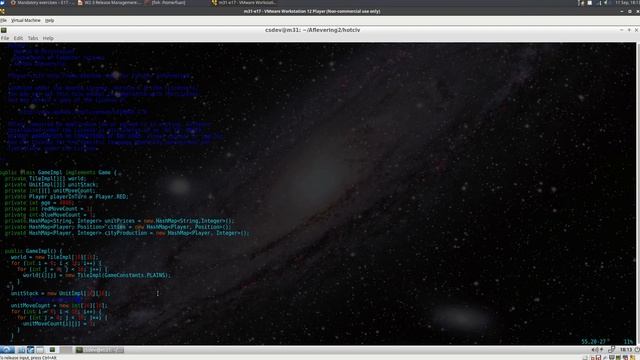Open the terminal Tabs menu
Image resolution: width=640 pixels, height=360 pixels.
[33, 38]
